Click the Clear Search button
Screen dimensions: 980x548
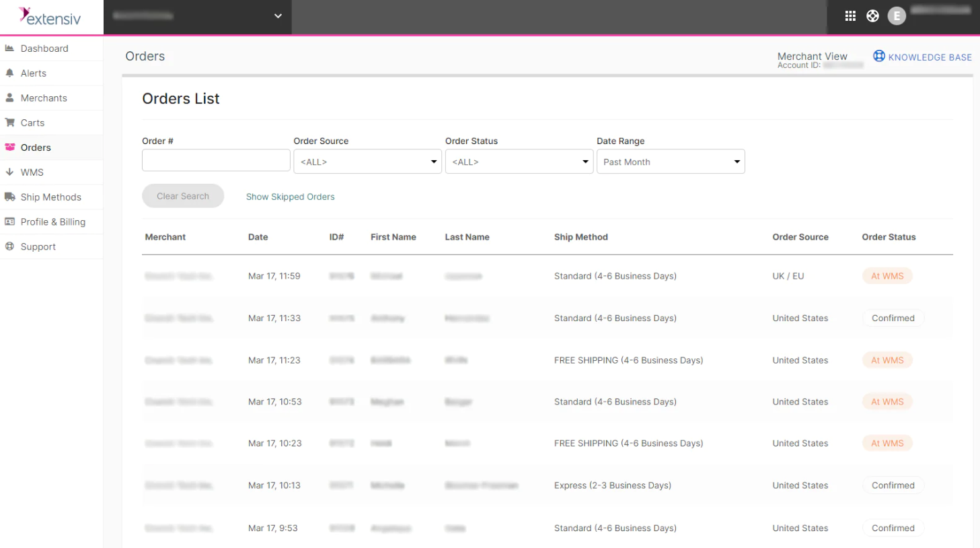(182, 195)
